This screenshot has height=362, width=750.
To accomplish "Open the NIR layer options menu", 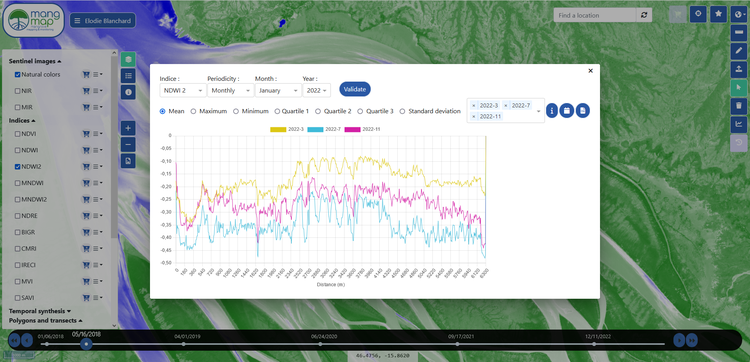I will tap(98, 91).
